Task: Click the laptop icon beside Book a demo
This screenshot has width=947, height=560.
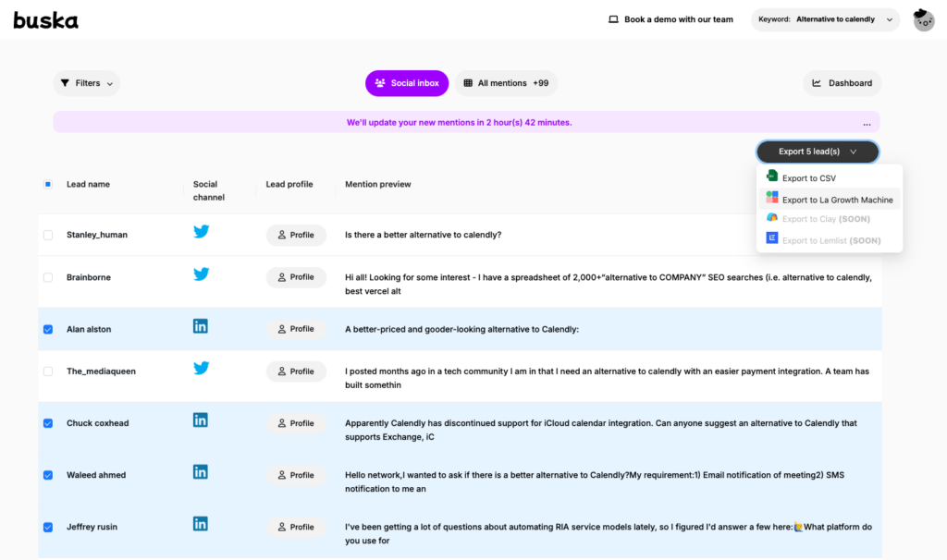Action: [x=614, y=19]
